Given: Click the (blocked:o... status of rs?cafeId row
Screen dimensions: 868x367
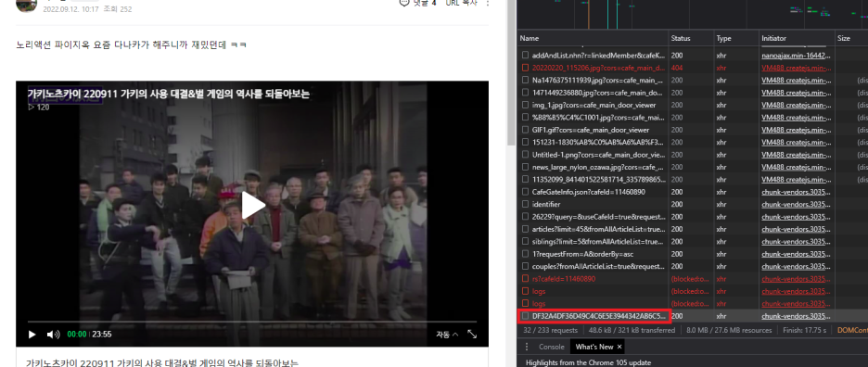Looking at the screenshot, I should pyautogui.click(x=691, y=278).
